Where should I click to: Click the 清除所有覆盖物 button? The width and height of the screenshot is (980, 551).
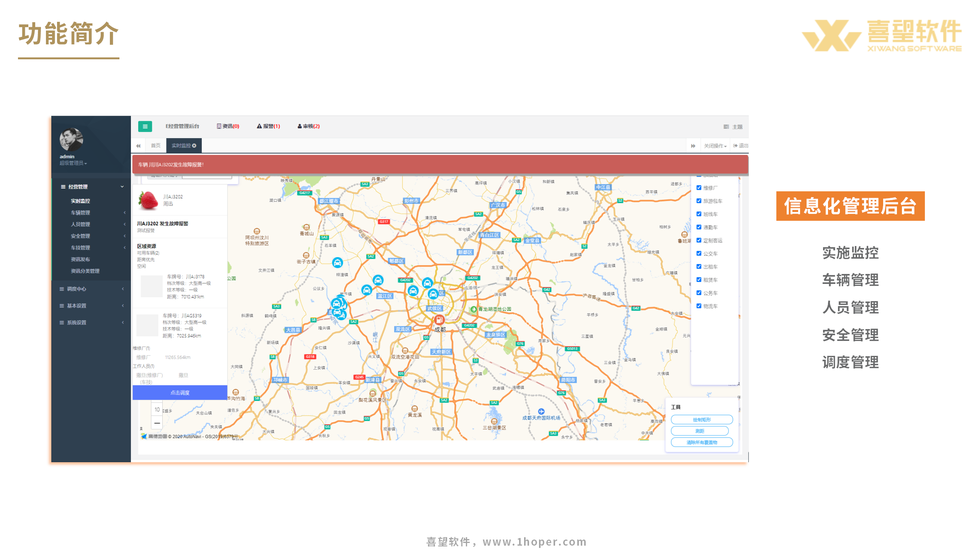tap(702, 443)
